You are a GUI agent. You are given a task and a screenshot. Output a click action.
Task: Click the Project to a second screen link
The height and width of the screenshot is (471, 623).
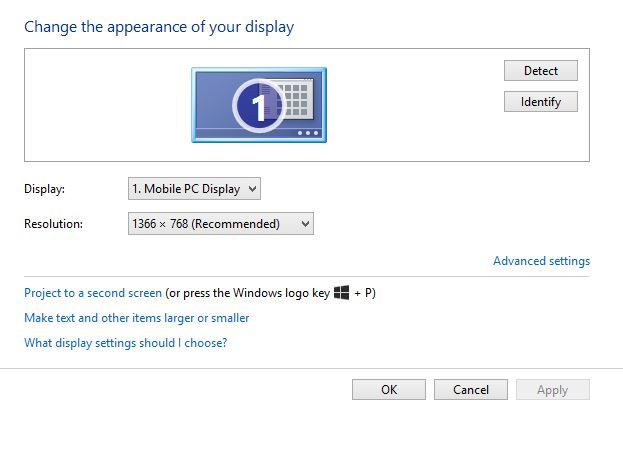pyautogui.click(x=93, y=293)
